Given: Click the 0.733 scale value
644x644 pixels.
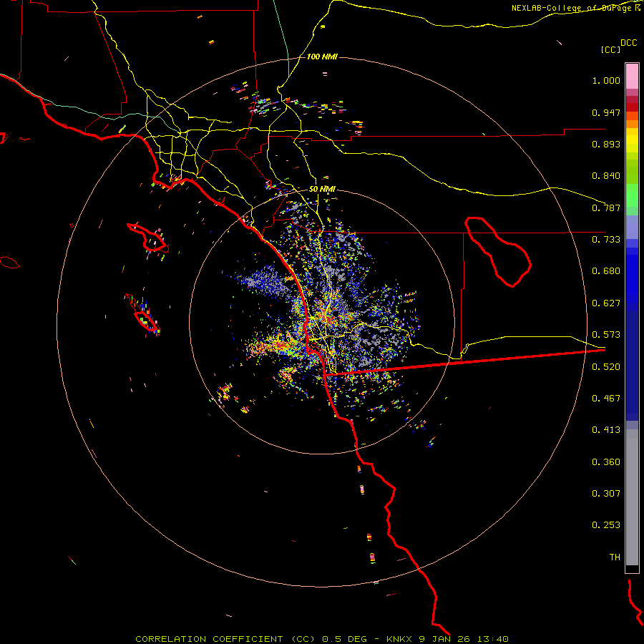Looking at the screenshot, I should pos(606,240).
